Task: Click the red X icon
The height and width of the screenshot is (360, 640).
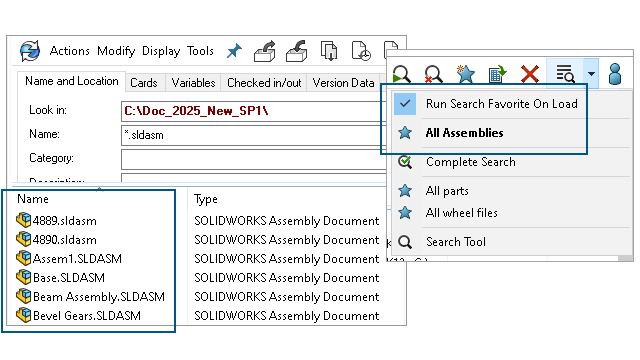Action: click(x=529, y=74)
